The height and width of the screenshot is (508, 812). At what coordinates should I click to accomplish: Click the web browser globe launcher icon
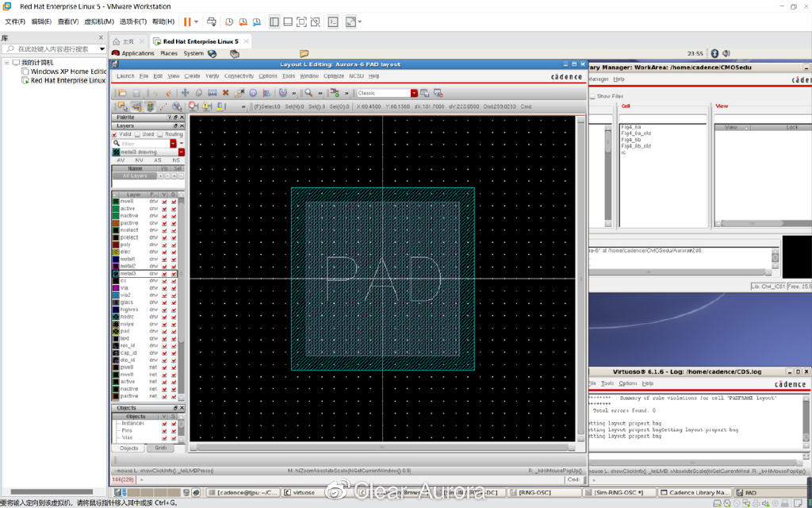tap(213, 53)
